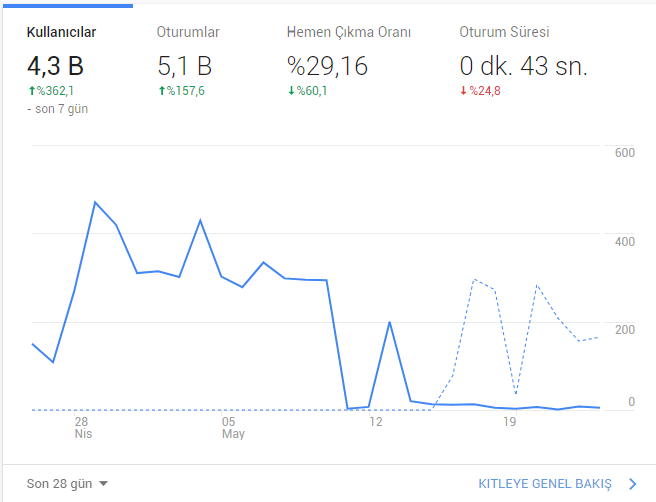Open the KITLEYE GENEL BAKIŞ link
This screenshot has height=502, width=656.
coord(544,484)
